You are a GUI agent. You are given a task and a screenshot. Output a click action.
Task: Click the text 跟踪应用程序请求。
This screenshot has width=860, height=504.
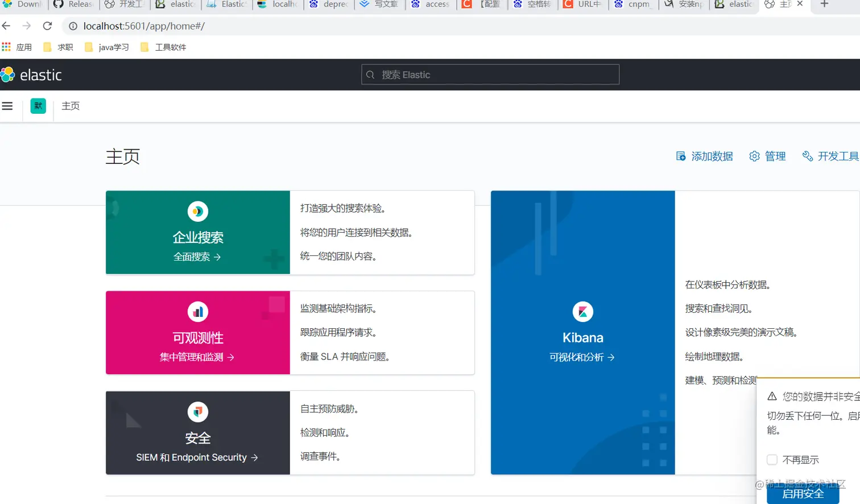338,333
